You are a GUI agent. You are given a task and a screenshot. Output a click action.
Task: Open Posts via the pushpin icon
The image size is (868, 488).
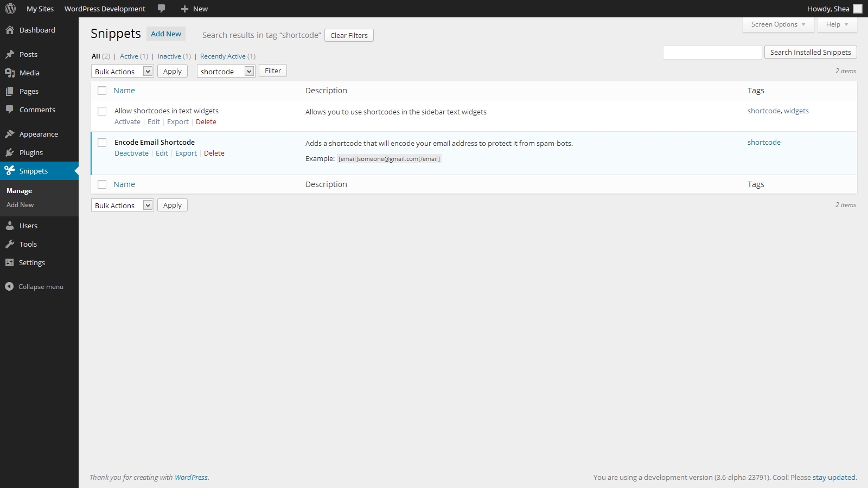(x=10, y=54)
